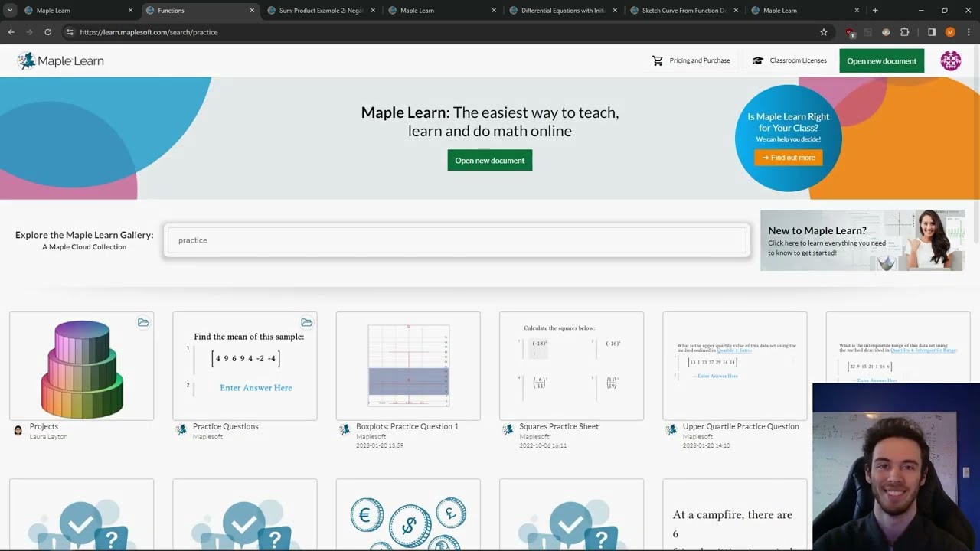This screenshot has width=980, height=551.
Task: Click Open new document banner button
Action: pos(490,161)
